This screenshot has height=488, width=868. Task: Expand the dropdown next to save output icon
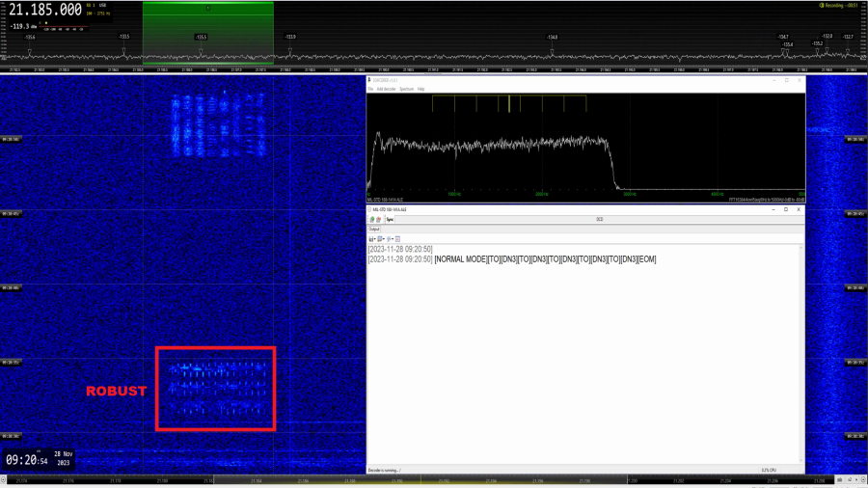pyautogui.click(x=375, y=239)
